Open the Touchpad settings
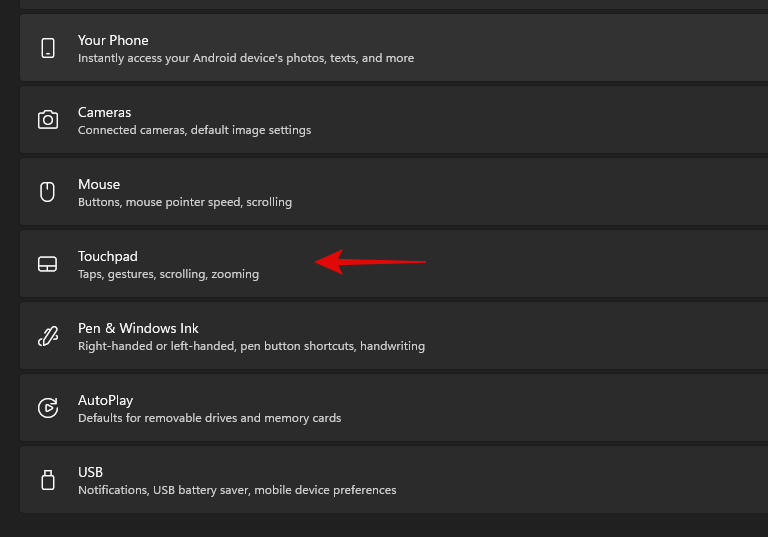768x537 pixels. click(108, 256)
